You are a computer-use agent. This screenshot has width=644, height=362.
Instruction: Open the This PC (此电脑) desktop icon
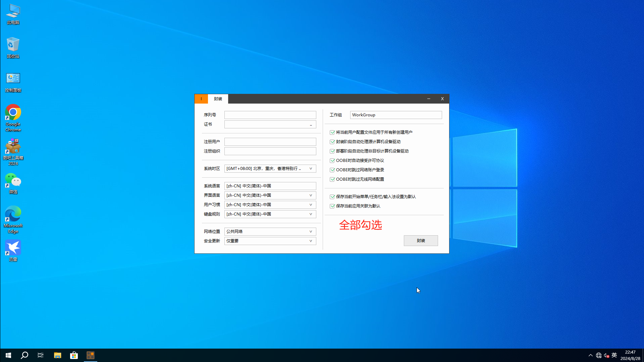(13, 14)
